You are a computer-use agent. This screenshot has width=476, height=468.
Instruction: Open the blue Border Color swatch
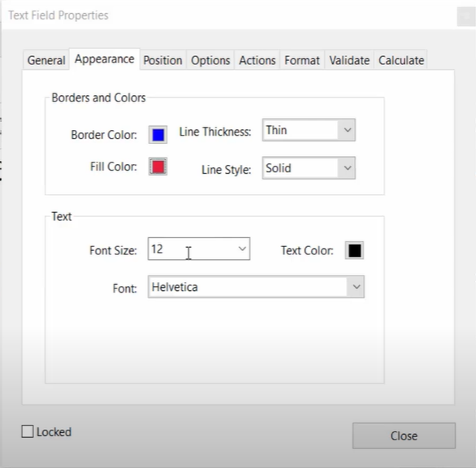click(158, 135)
